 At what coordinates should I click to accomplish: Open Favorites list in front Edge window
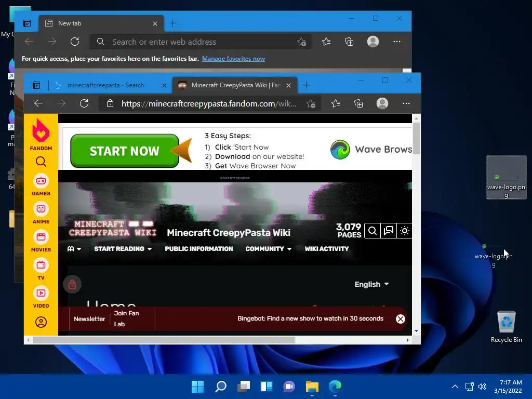click(x=336, y=103)
